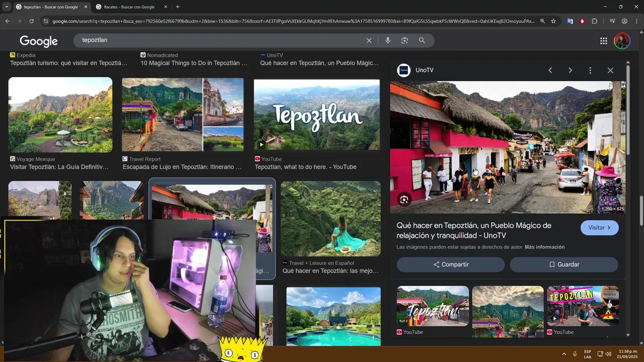This screenshot has width=644, height=362.
Task: Open the site information icon in address bar
Action: 46,21
